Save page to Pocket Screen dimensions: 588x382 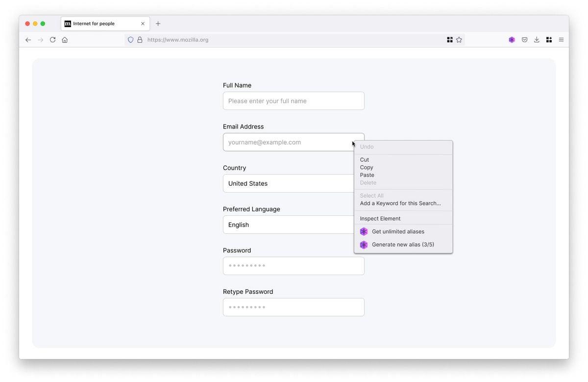coord(524,40)
